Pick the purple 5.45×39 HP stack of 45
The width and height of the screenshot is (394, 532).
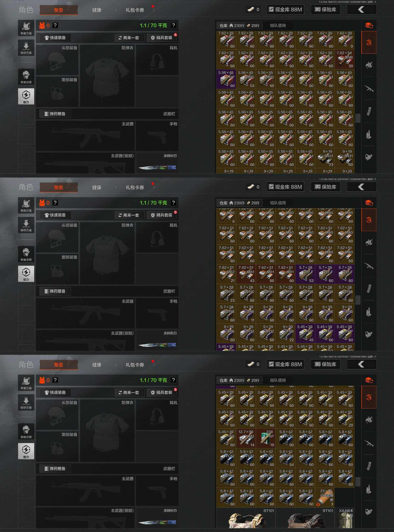coord(305,334)
